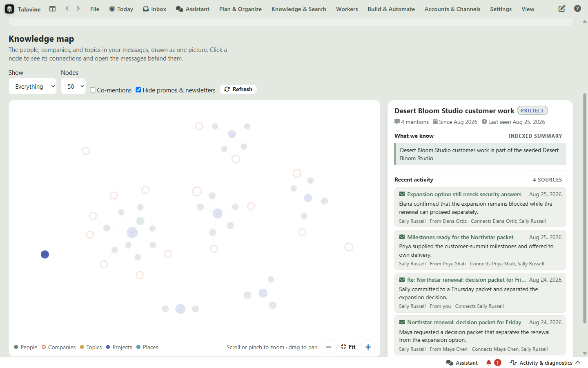Screen dimensions: 588x368
Task: Open the Inbox menu item
Action: [x=154, y=9]
